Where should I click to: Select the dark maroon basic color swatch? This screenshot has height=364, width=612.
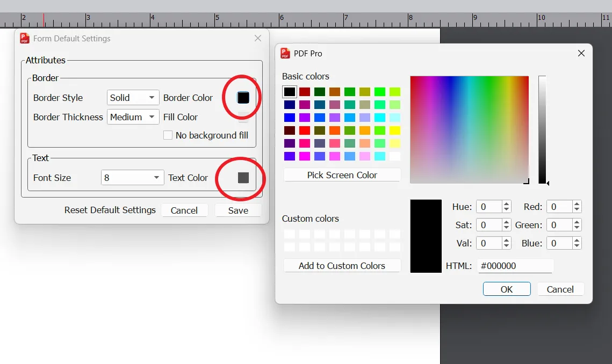[290, 130]
